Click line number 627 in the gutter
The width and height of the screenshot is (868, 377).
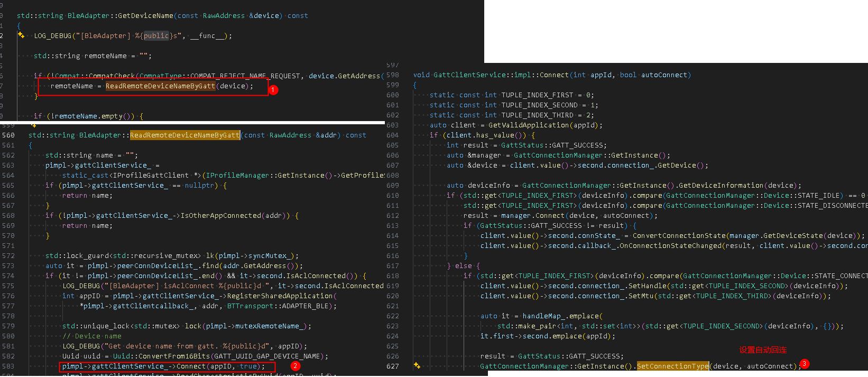tap(393, 366)
